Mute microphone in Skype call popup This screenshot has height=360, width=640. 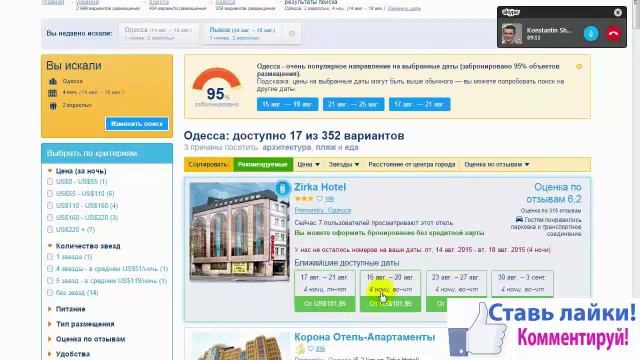click(591, 33)
